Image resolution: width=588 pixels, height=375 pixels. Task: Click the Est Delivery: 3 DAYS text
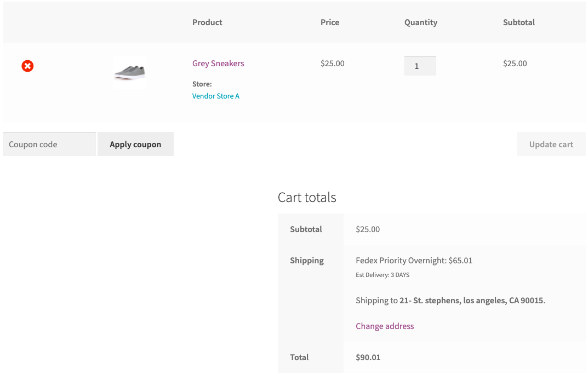tap(383, 275)
